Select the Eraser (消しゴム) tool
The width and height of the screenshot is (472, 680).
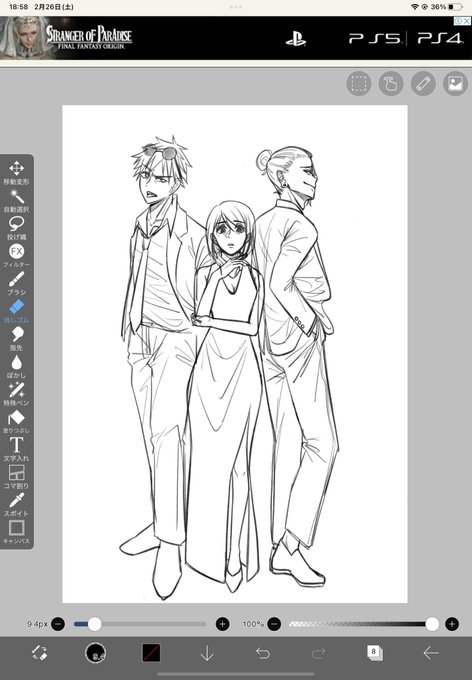pyautogui.click(x=16, y=311)
